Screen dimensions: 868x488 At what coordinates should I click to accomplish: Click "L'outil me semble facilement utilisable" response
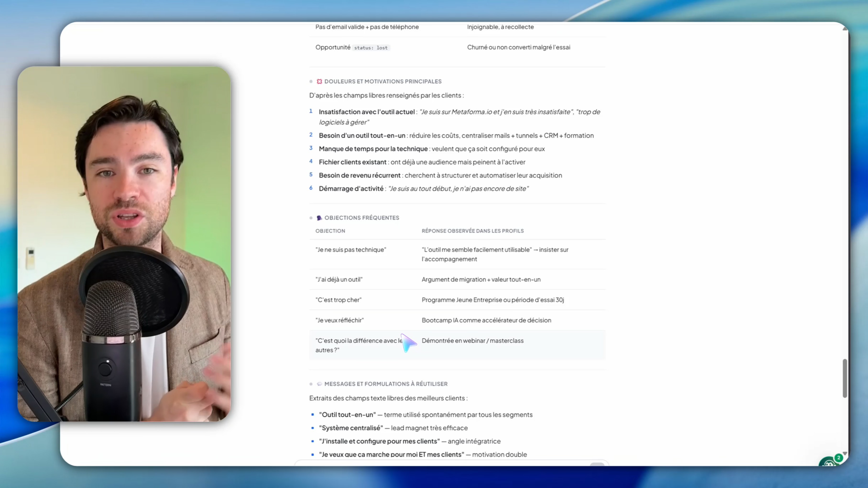point(495,254)
